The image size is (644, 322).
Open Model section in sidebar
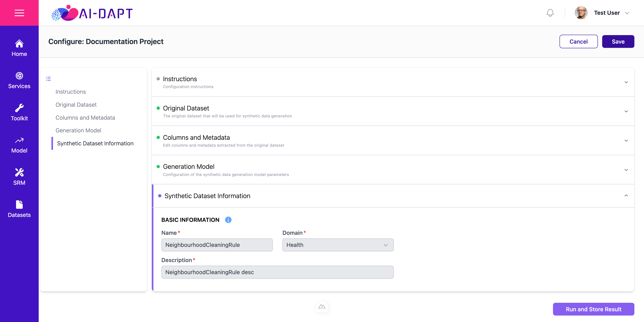pos(19,145)
